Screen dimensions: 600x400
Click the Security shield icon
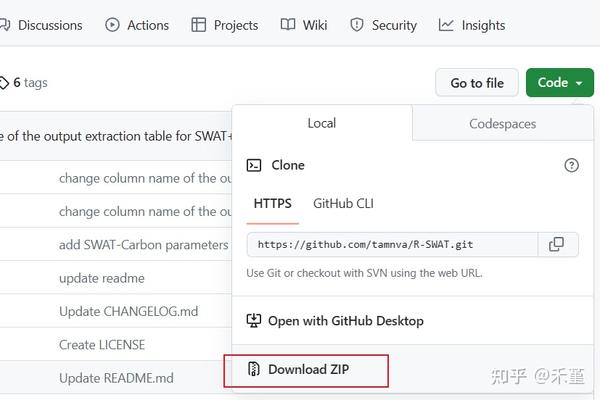tap(352, 25)
